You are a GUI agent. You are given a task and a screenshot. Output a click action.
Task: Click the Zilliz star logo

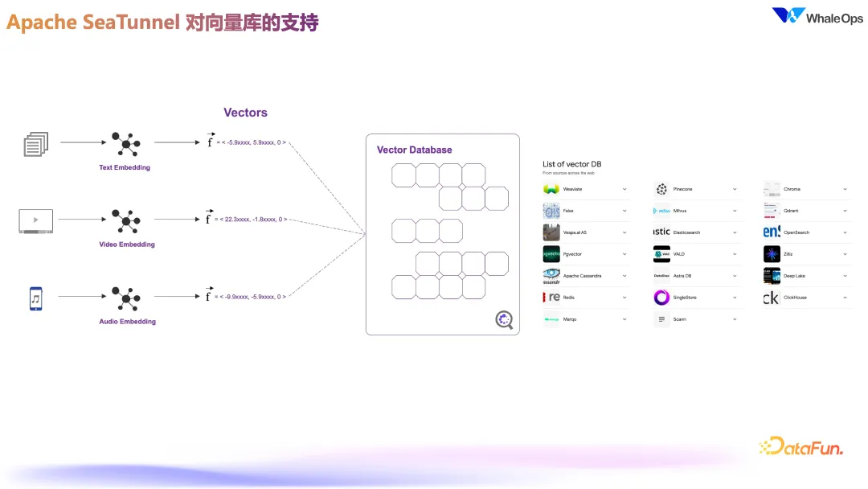pos(772,254)
